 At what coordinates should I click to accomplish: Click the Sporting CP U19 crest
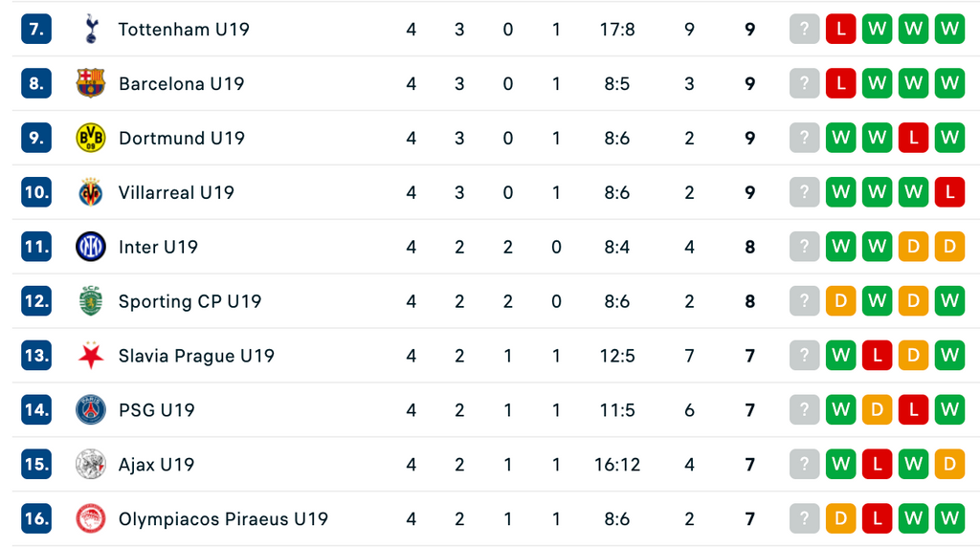pyautogui.click(x=91, y=301)
